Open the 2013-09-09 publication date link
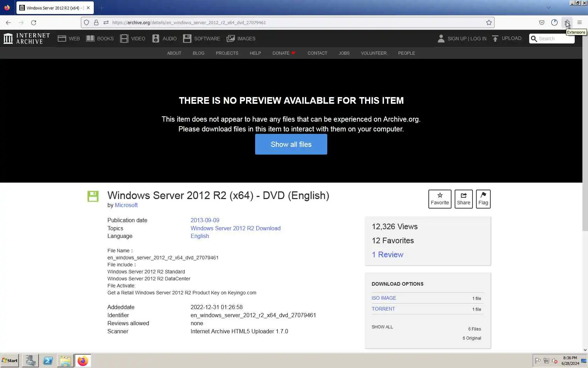This screenshot has width=588, height=368. 205,220
